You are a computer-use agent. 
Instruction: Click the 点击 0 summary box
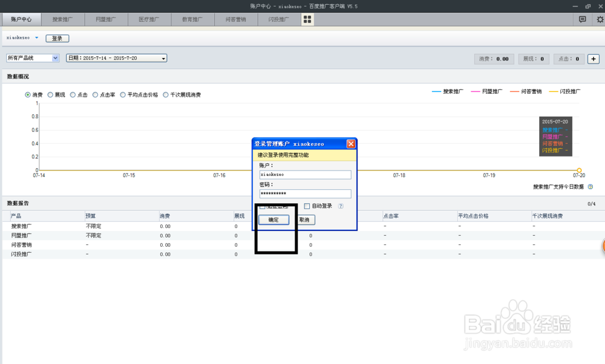click(569, 59)
